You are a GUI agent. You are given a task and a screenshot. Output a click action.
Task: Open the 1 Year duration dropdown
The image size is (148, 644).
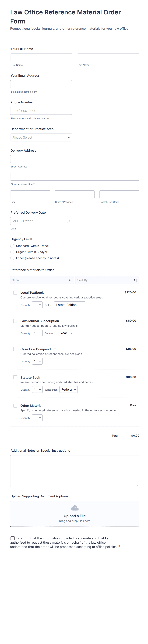(65, 333)
